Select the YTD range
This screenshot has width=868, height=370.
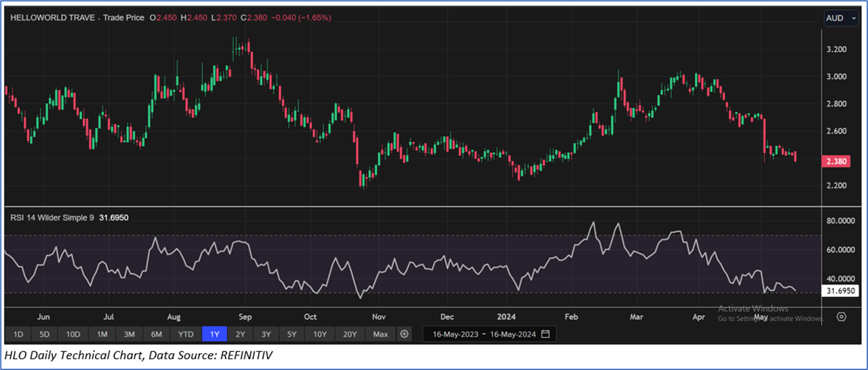tap(186, 334)
